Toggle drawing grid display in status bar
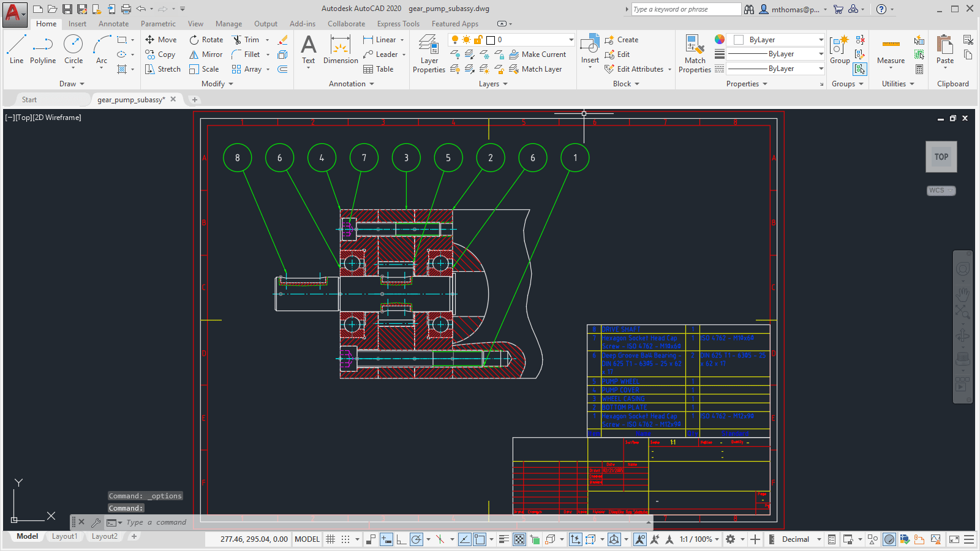The width and height of the screenshot is (980, 551). (x=330, y=539)
